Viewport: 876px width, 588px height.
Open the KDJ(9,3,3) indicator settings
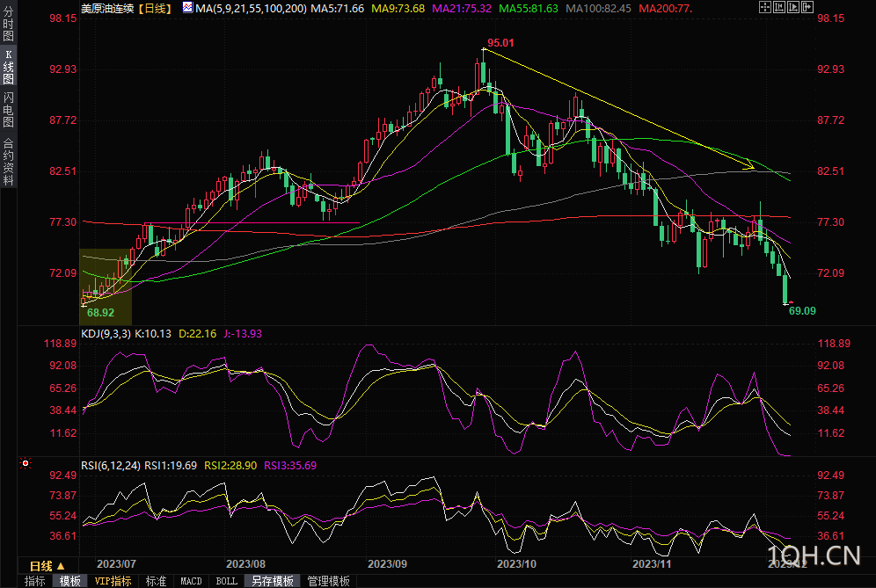tap(106, 333)
